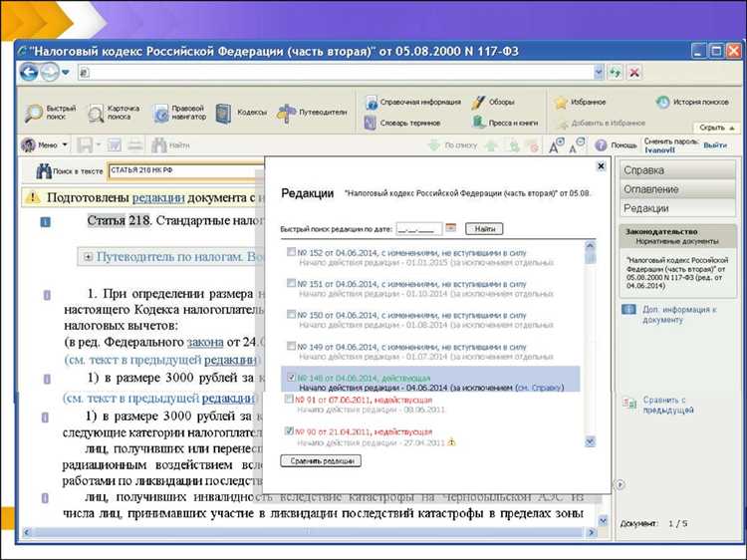Check the edition № 150 checkbox
Viewport: 747px width, 560px height.
(291, 314)
